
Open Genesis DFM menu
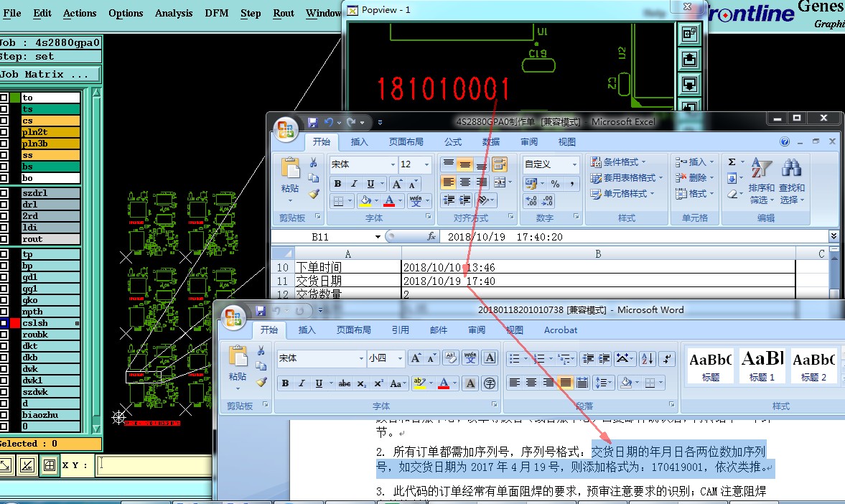(x=217, y=13)
